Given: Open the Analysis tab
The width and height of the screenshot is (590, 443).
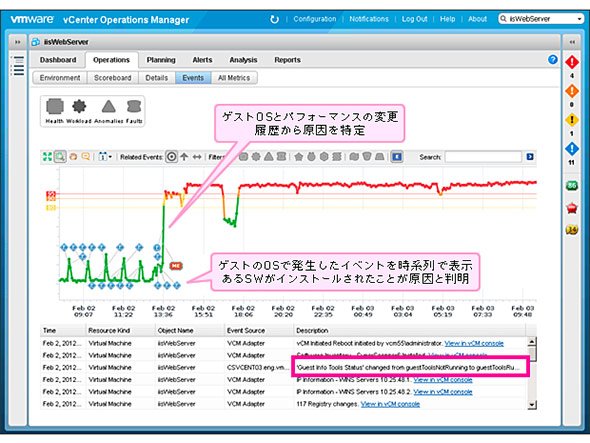Looking at the screenshot, I should click(x=243, y=60).
